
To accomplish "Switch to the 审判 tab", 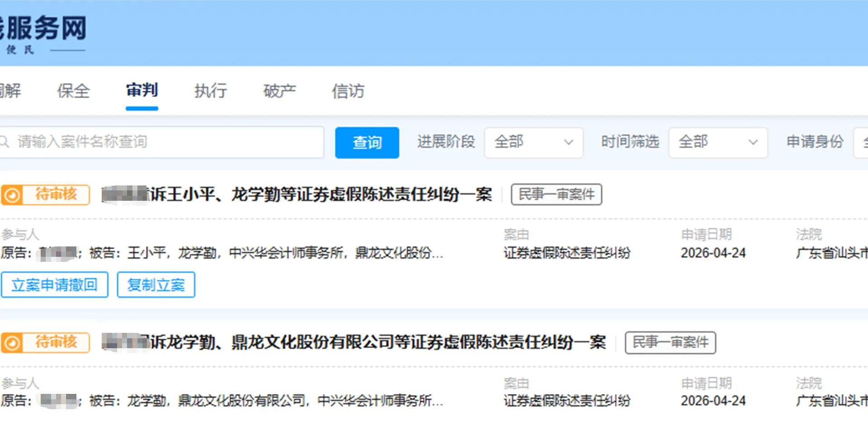I will pos(142,90).
